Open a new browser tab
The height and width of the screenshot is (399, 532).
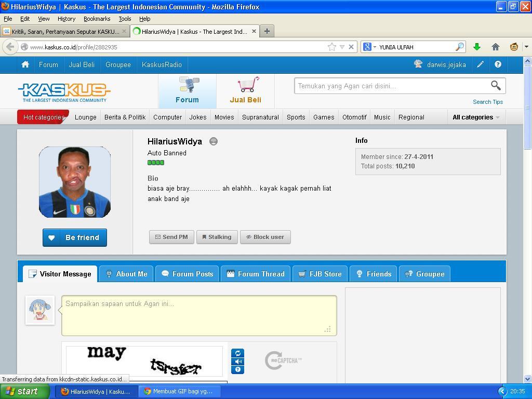point(267,31)
